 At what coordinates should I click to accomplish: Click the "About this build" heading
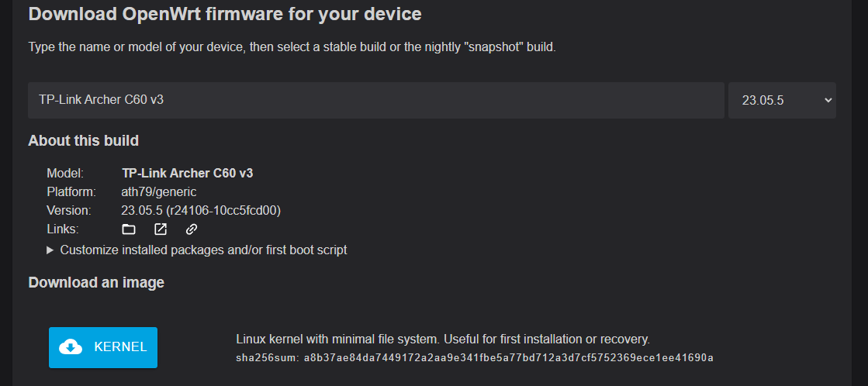(x=83, y=140)
